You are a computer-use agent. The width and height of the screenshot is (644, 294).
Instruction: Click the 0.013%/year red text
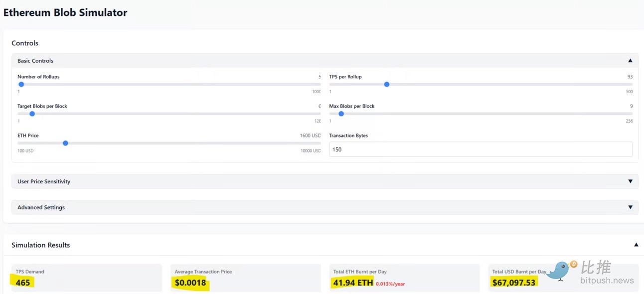pyautogui.click(x=390, y=284)
